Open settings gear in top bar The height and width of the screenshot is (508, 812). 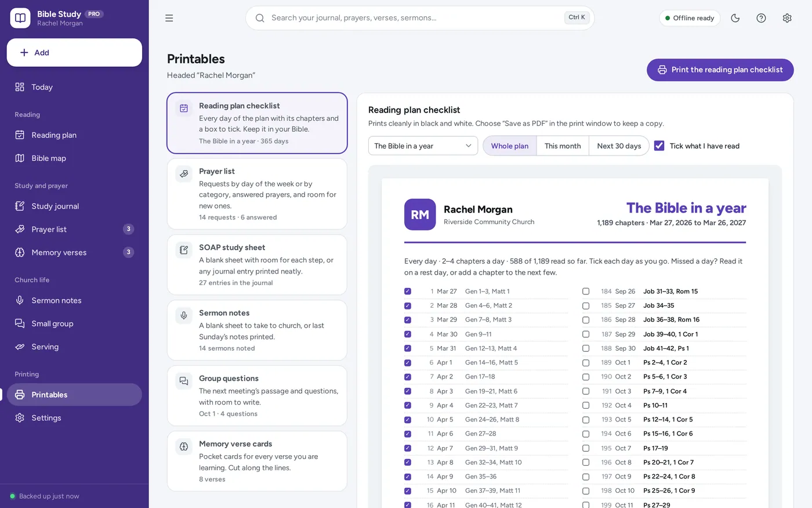click(787, 18)
